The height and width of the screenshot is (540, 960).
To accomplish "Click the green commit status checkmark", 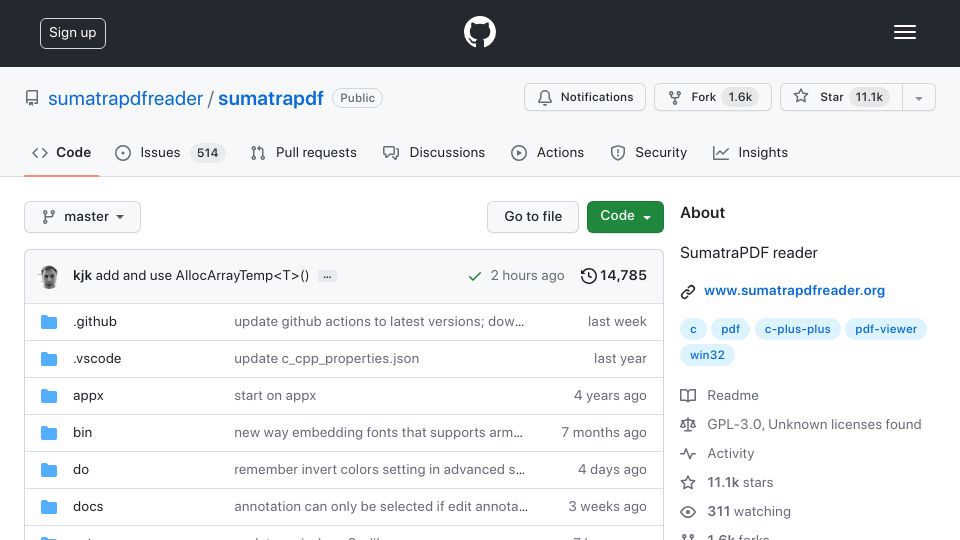I will [474, 276].
